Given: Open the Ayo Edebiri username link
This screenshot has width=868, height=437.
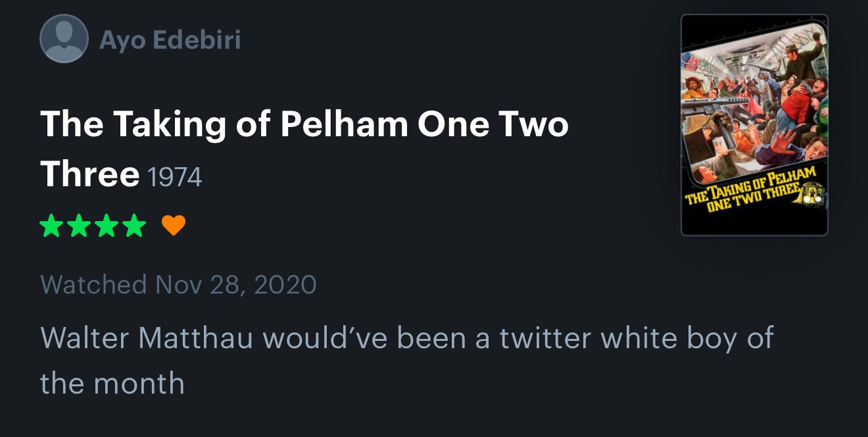Looking at the screenshot, I should tap(170, 40).
